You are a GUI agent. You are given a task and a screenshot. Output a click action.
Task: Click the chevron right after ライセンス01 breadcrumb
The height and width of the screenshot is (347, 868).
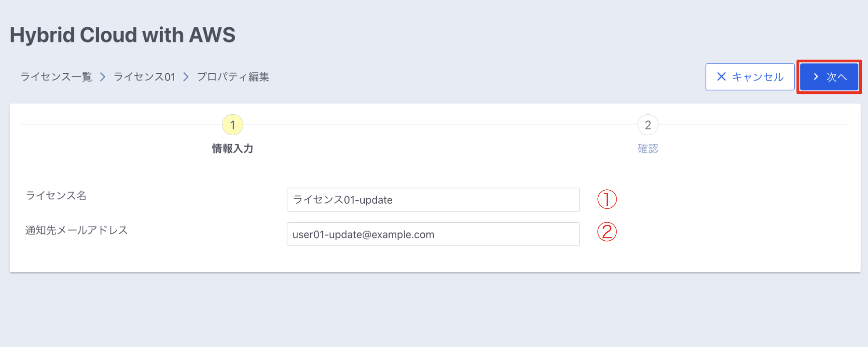[186, 77]
